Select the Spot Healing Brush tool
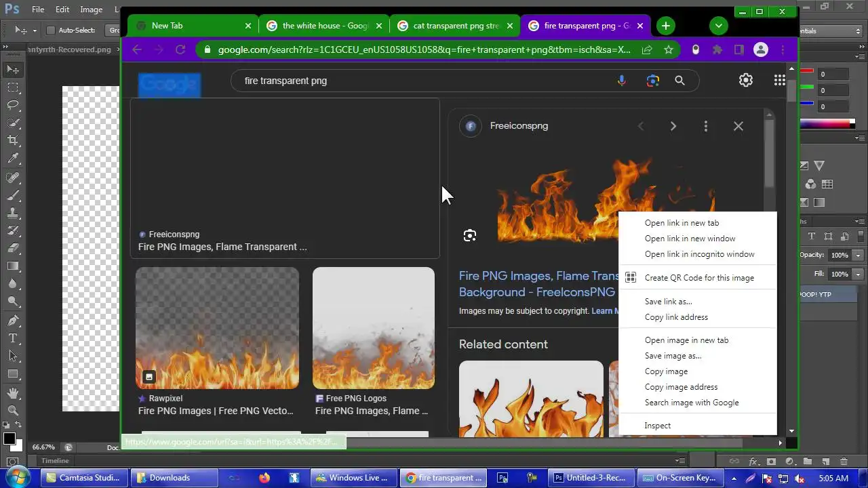This screenshot has width=868, height=488. [x=13, y=178]
